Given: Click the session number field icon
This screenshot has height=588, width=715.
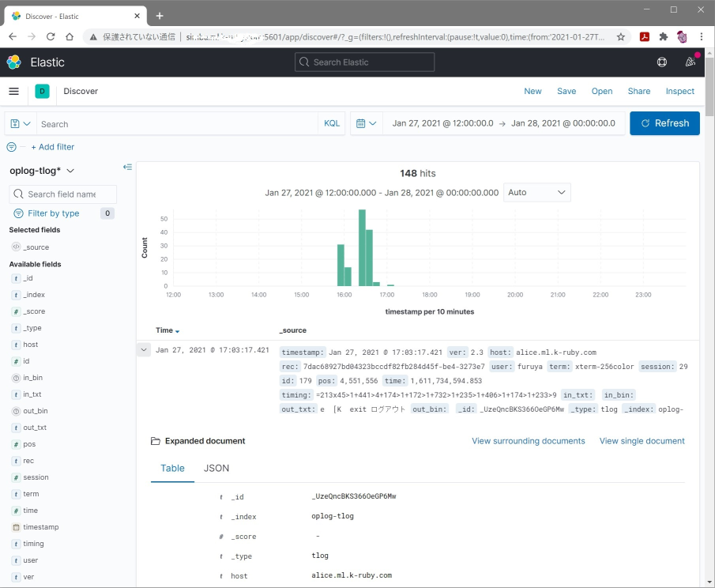Looking at the screenshot, I should click(x=16, y=477).
